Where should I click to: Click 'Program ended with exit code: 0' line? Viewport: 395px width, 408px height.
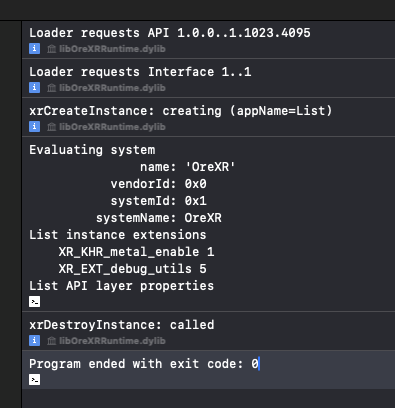click(x=144, y=364)
